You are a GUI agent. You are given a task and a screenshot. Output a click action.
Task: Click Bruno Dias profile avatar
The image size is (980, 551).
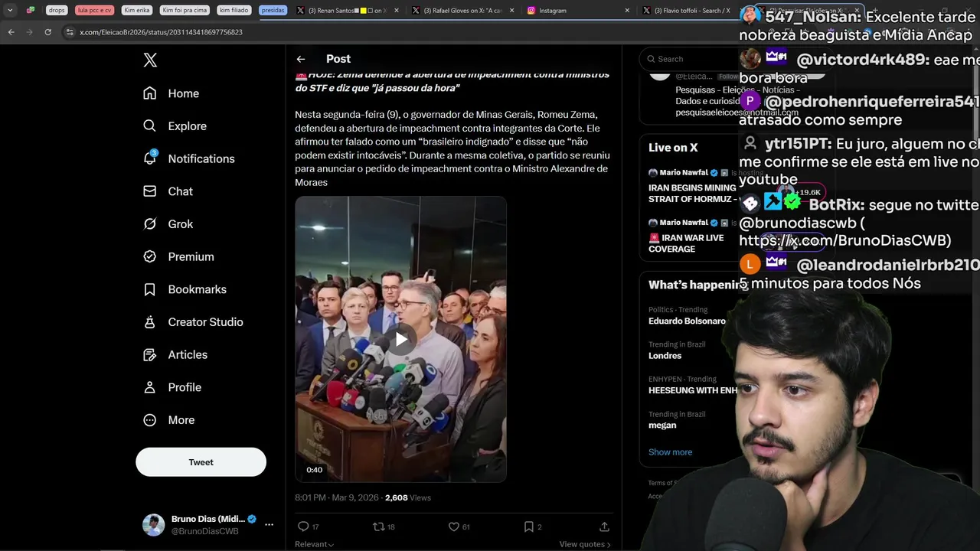[x=153, y=525]
